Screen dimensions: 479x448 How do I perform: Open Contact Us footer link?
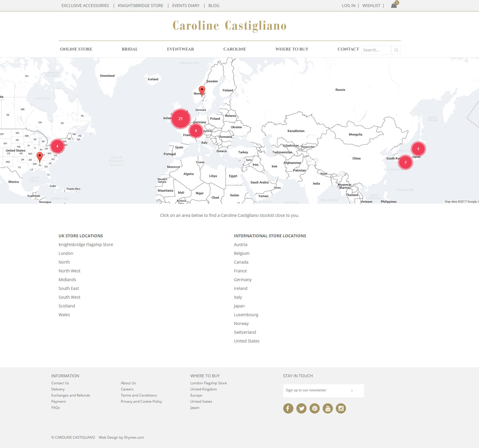coord(60,383)
